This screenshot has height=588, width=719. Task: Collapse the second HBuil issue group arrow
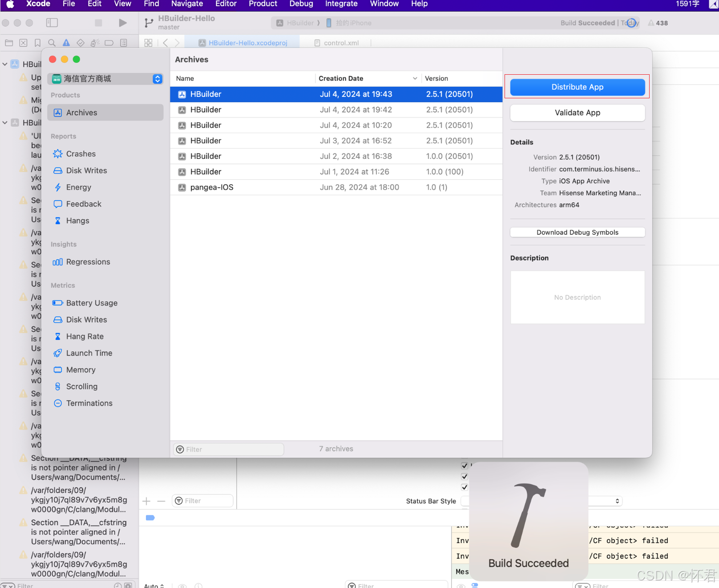pyautogui.click(x=5, y=122)
